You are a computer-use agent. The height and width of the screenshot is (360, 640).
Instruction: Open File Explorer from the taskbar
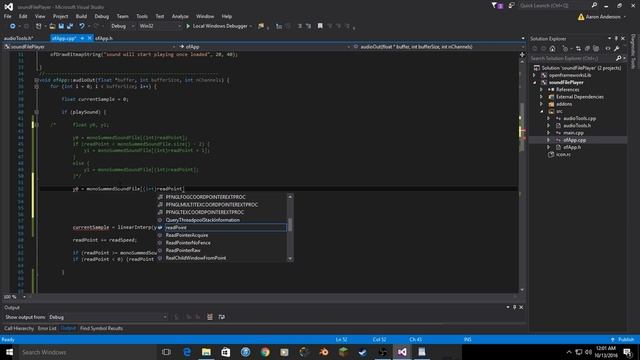coord(206,352)
